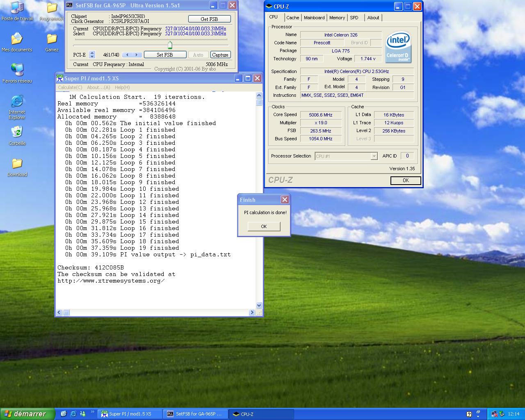Screen dimensions: 525x420
Task: Click the Intel Celeron 326 name field
Action: 341,35
